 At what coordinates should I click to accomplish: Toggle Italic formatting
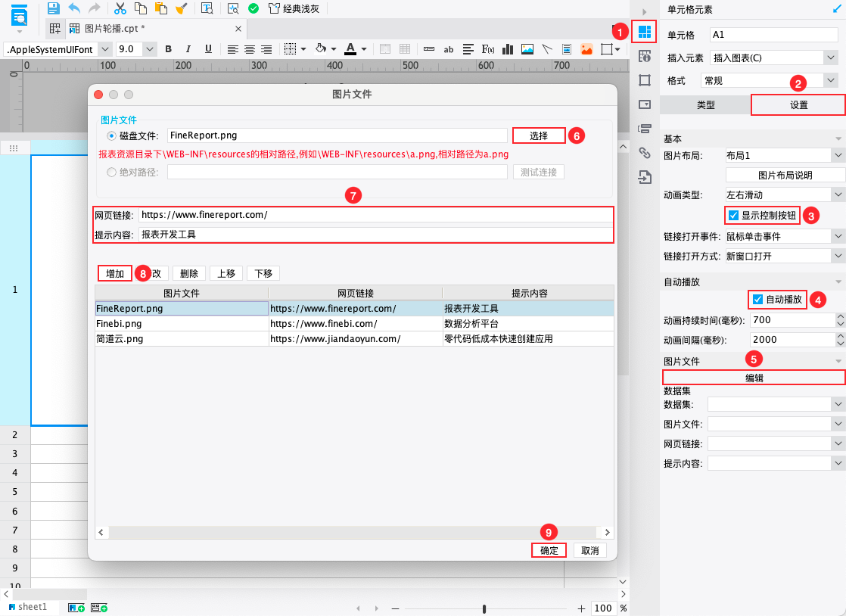click(188, 49)
